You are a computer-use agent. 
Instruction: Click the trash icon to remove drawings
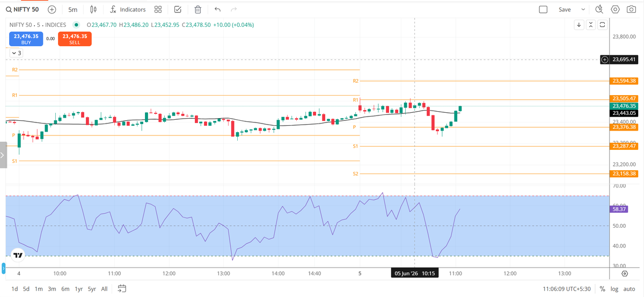198,9
